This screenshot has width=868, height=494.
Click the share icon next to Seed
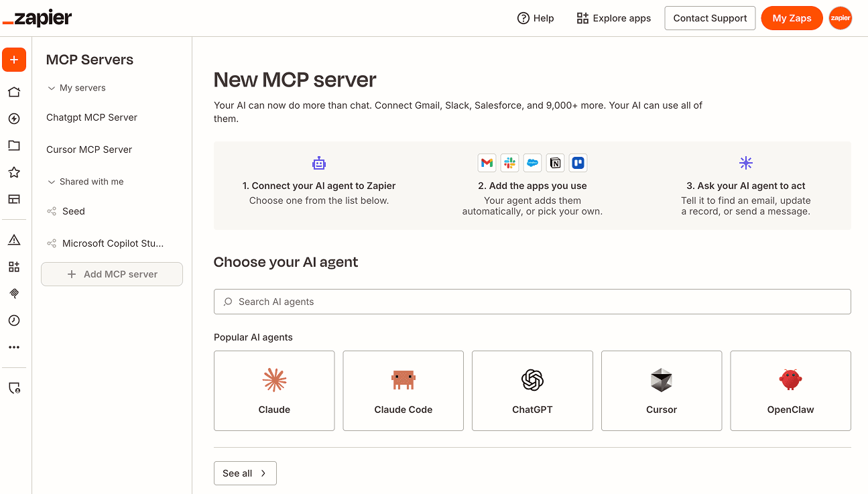point(52,211)
